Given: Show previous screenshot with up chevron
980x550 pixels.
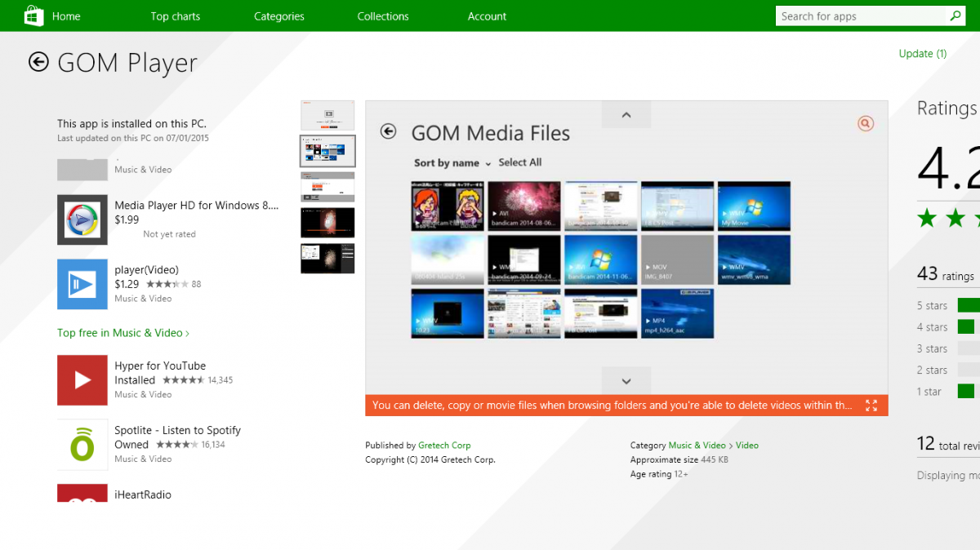Looking at the screenshot, I should [626, 115].
